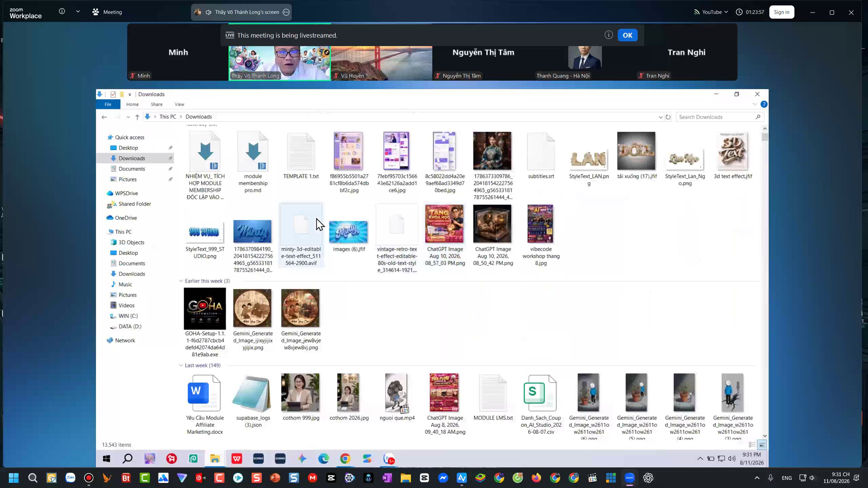The width and height of the screenshot is (868, 488).
Task: Open the View ribbon tab
Action: coord(179,104)
